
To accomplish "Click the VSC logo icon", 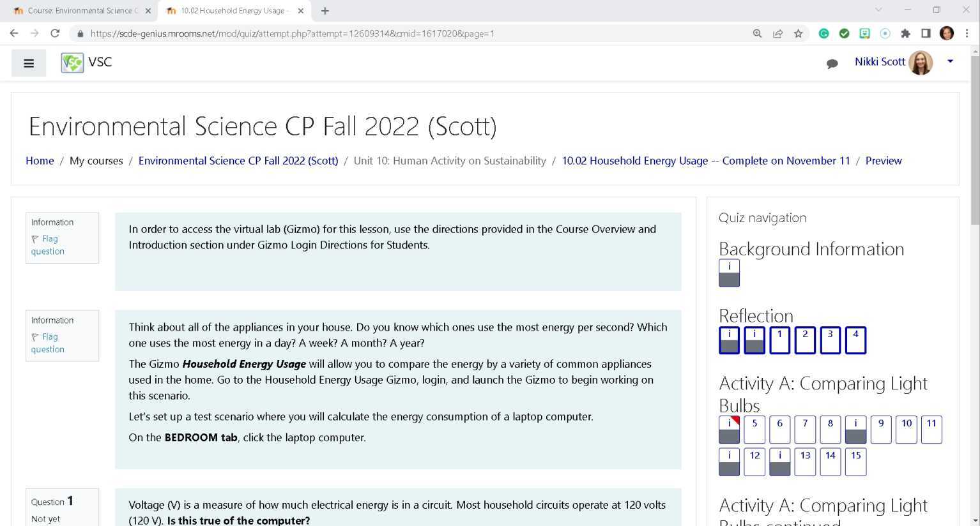I will click(x=72, y=63).
